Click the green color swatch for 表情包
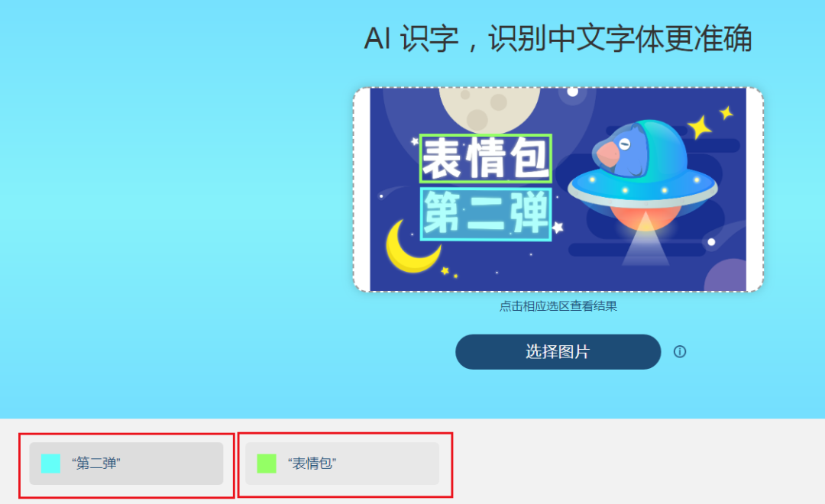 point(267,464)
